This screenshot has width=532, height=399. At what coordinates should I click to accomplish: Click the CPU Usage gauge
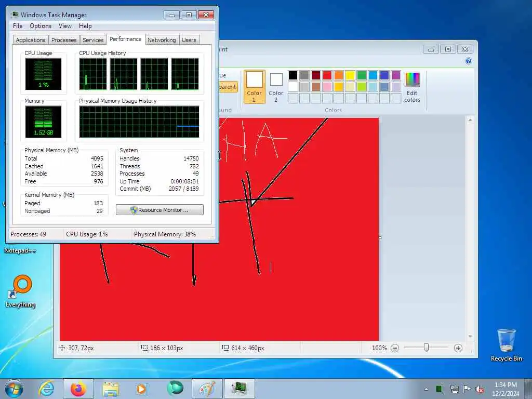43,74
